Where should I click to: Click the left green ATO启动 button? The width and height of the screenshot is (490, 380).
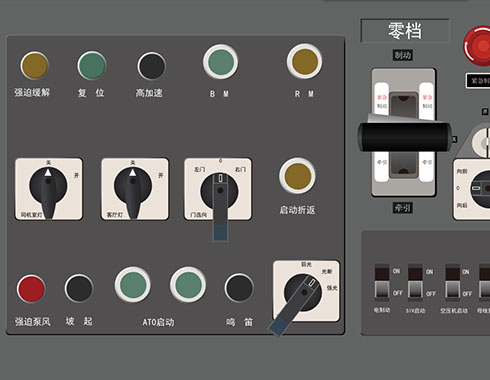click(x=133, y=284)
